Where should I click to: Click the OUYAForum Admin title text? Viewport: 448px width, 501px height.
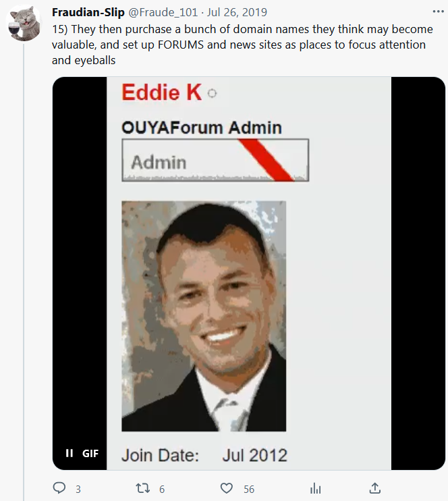(202, 128)
